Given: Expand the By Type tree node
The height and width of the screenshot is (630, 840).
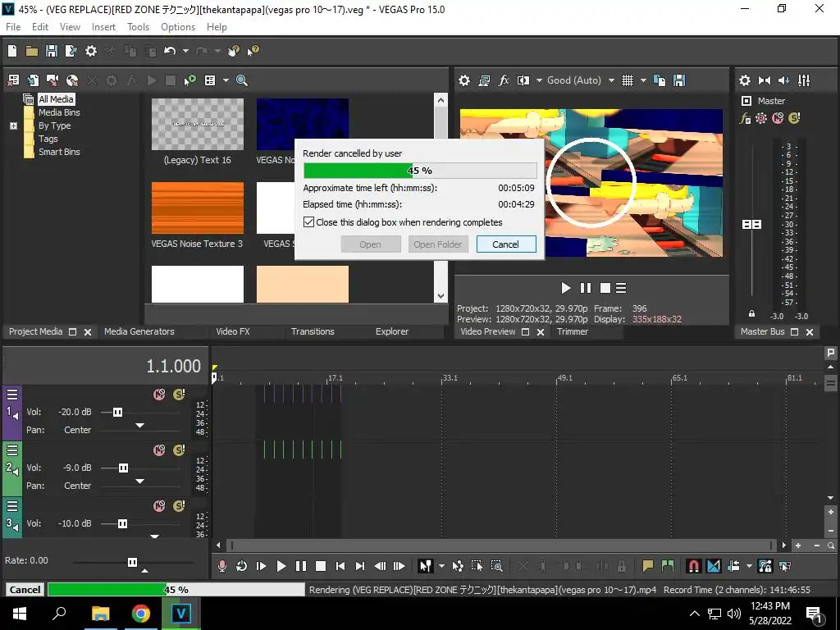Looking at the screenshot, I should click(x=13, y=126).
